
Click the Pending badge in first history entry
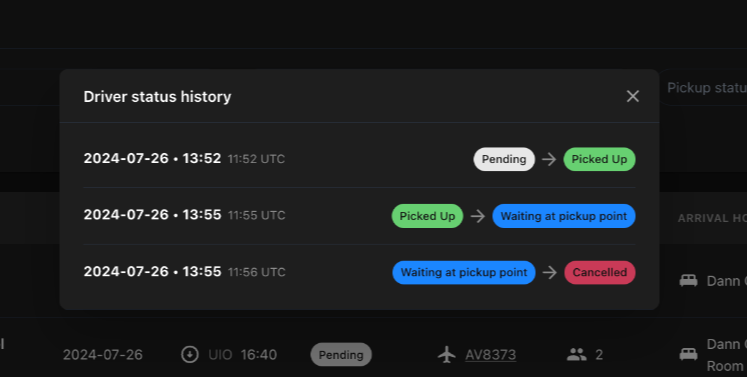click(504, 159)
